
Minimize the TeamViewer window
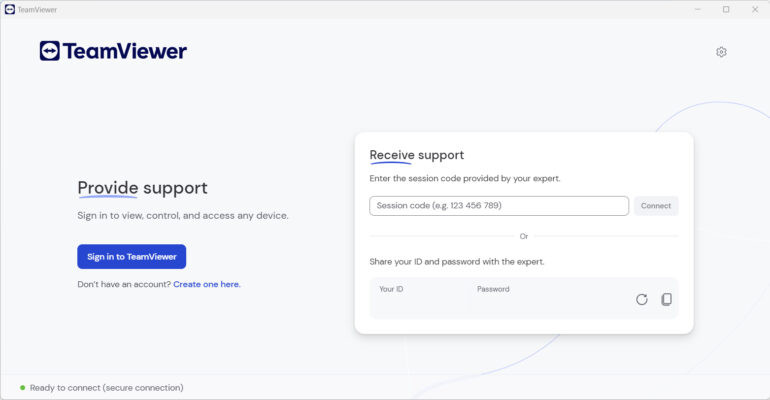coord(698,9)
